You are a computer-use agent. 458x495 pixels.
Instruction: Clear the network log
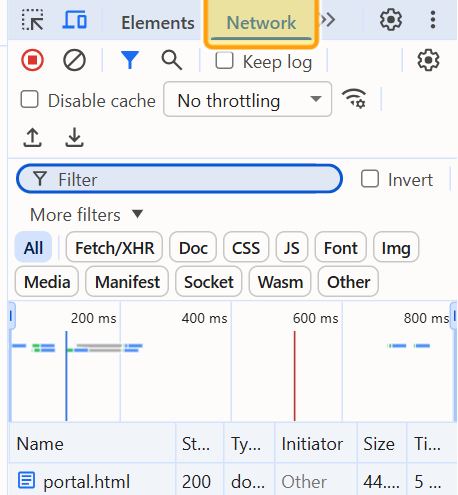pyautogui.click(x=74, y=60)
